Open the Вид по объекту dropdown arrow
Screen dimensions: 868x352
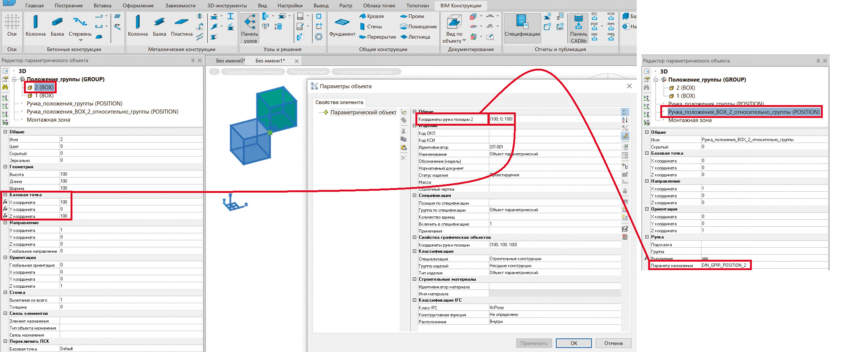[x=464, y=40]
